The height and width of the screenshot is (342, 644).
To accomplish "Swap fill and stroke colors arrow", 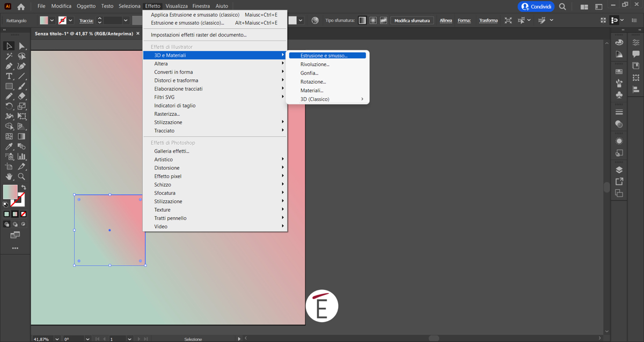I will [x=23, y=187].
